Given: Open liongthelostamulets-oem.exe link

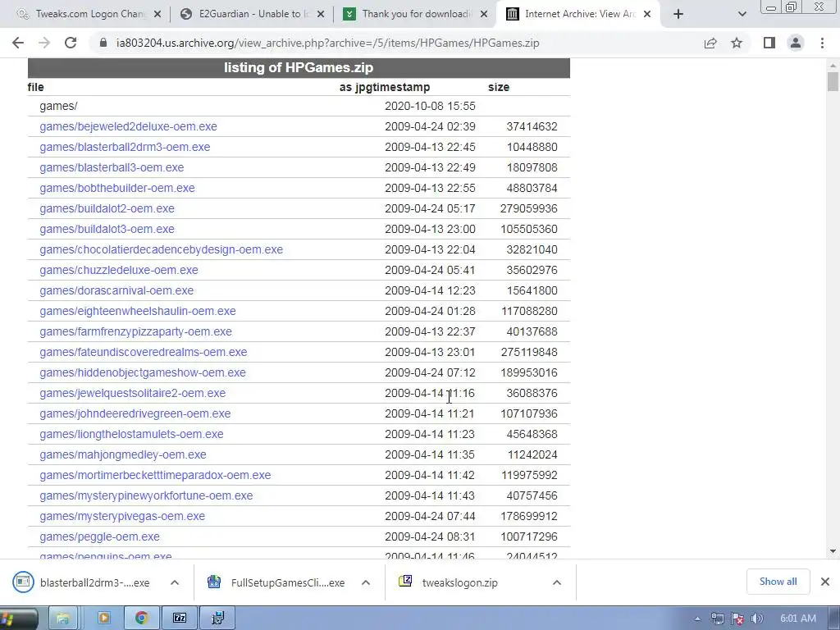Looking at the screenshot, I should 131,434.
